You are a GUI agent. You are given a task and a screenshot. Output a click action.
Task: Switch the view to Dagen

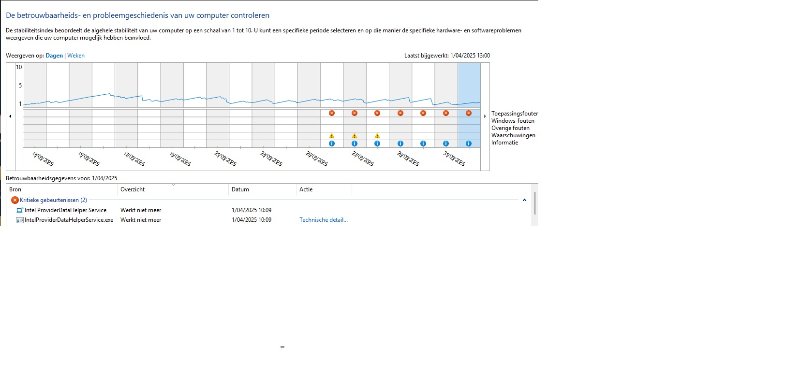[55, 56]
